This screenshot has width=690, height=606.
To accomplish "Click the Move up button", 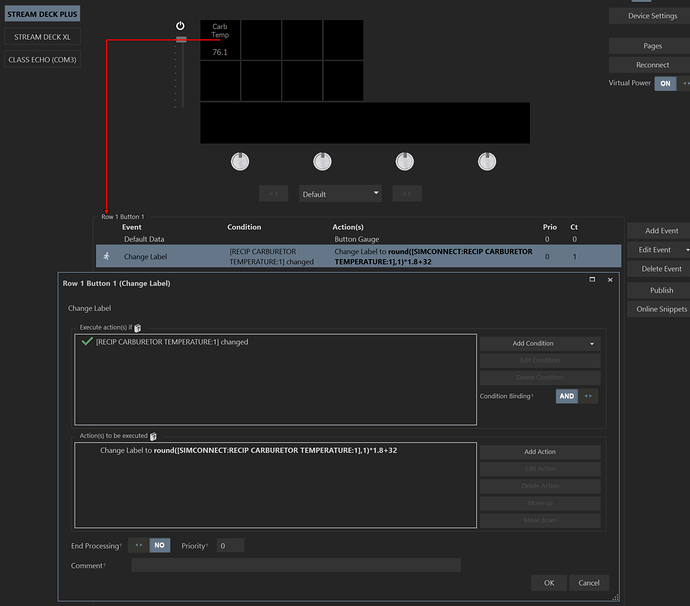I will point(540,503).
